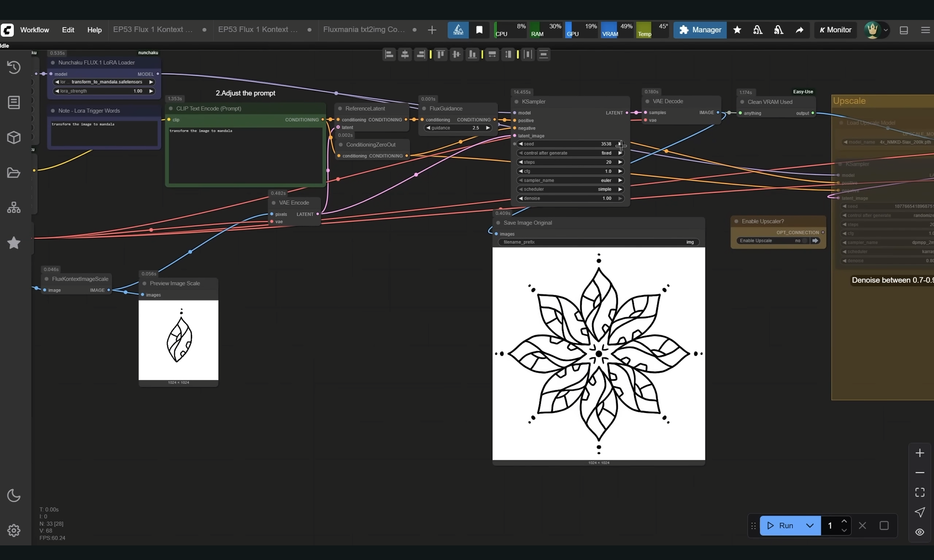The height and width of the screenshot is (560, 934).
Task: Adjust the denoise slider in KSampler
Action: [x=570, y=199]
